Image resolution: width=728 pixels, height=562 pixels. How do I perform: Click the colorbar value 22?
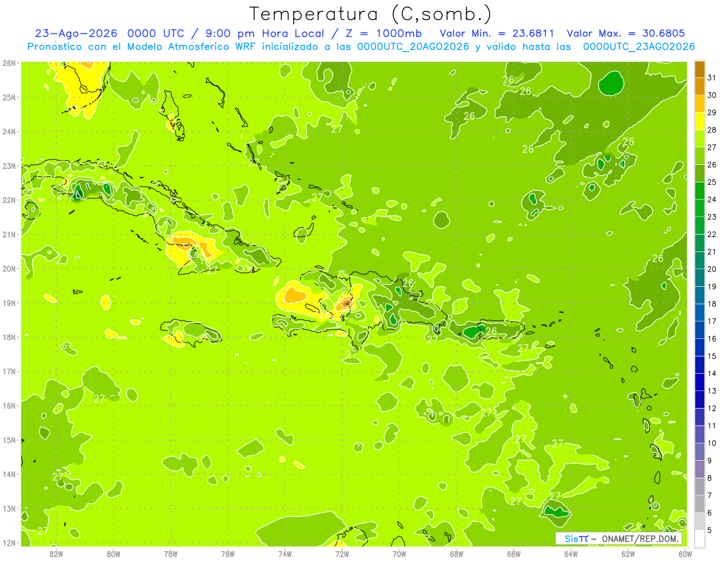coord(712,235)
